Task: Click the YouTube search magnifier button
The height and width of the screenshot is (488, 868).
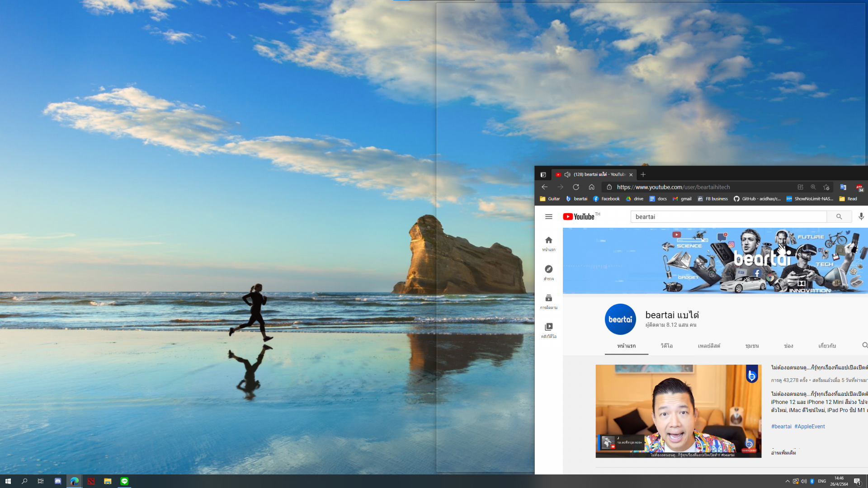Action: 839,217
